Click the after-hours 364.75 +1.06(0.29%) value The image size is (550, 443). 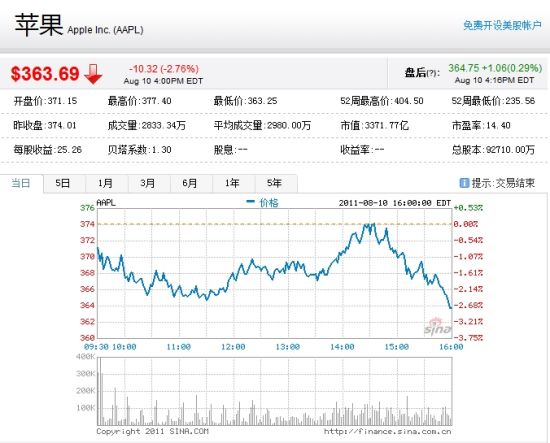click(495, 68)
